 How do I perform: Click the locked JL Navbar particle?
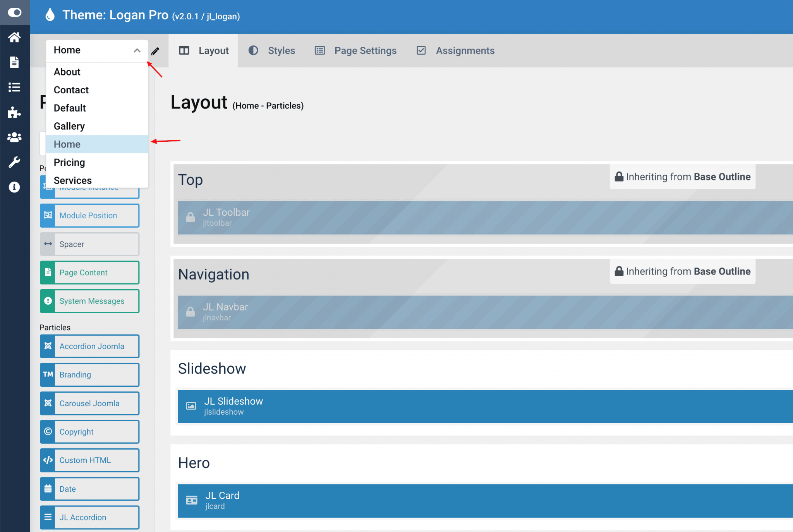tap(485, 312)
